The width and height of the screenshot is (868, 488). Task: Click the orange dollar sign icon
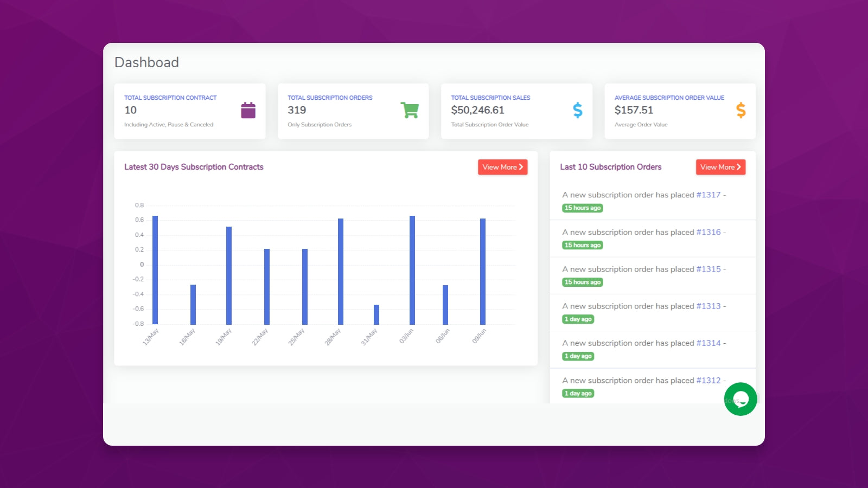pos(741,110)
